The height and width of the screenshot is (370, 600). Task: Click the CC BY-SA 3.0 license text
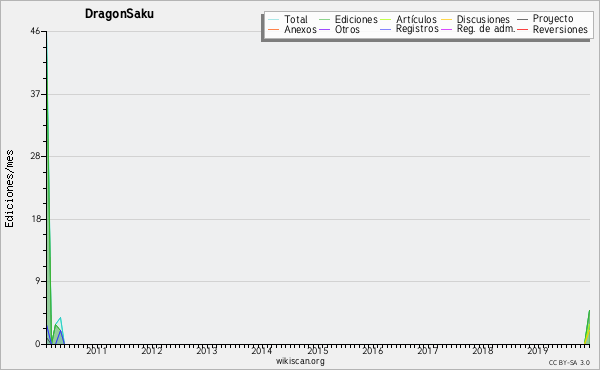[x=569, y=362]
